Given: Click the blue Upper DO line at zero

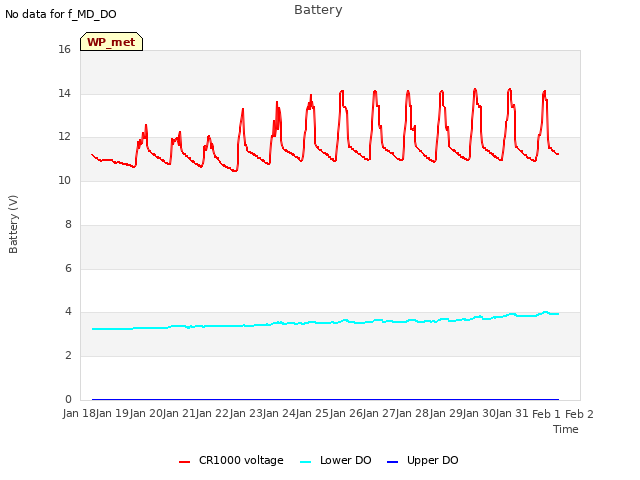Looking at the screenshot, I should (325, 399).
